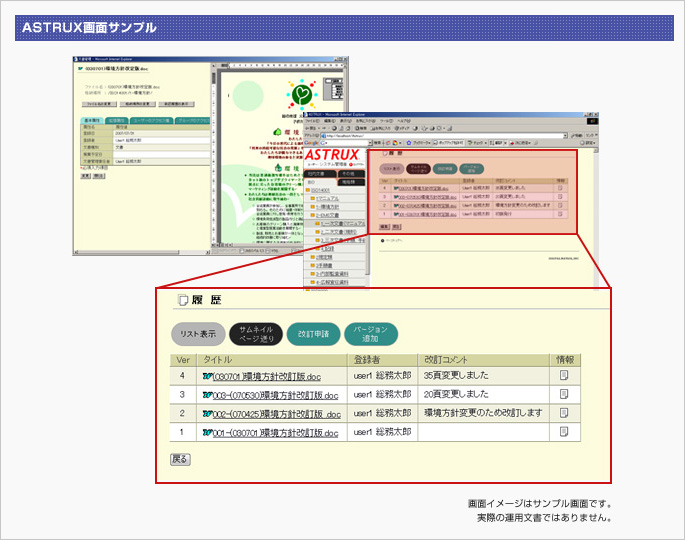This screenshot has width=685, height=540.
Task: Select the 3-内部監査資料 folder in the tree
Action: pos(332,273)
